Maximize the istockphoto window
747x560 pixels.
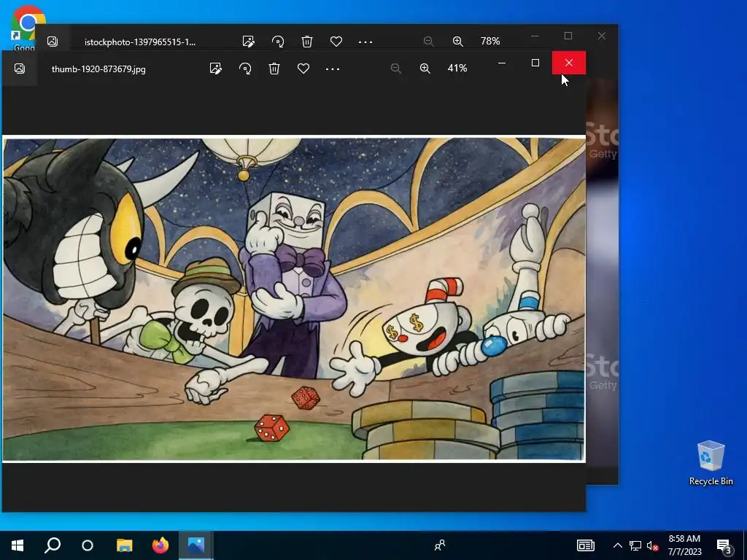pos(568,36)
